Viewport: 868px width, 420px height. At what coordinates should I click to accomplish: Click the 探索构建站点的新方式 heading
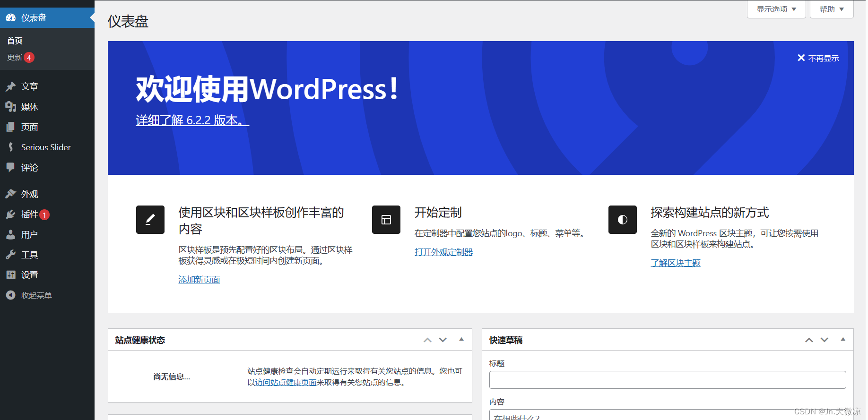710,213
